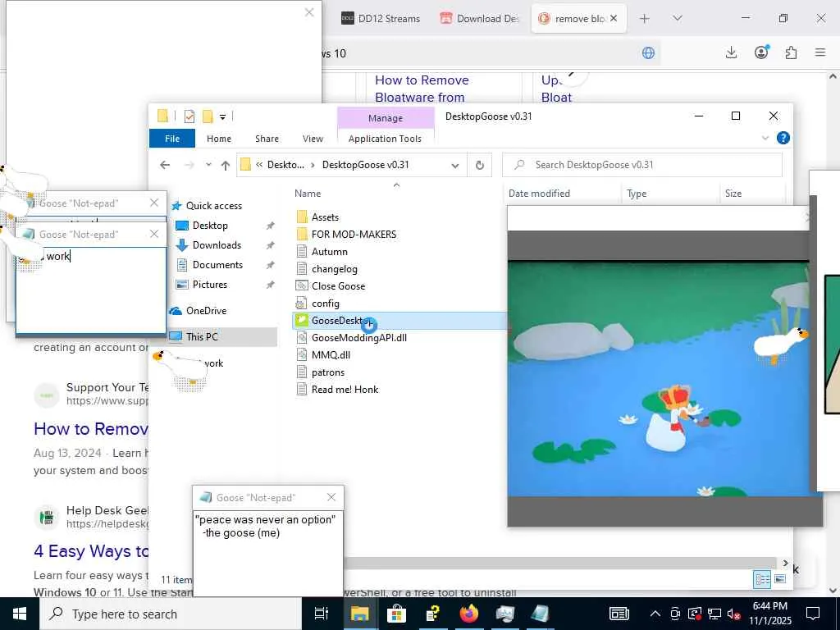Click the translate globe icon in address bar
Image resolution: width=840 pixels, height=630 pixels.
pyautogui.click(x=648, y=53)
